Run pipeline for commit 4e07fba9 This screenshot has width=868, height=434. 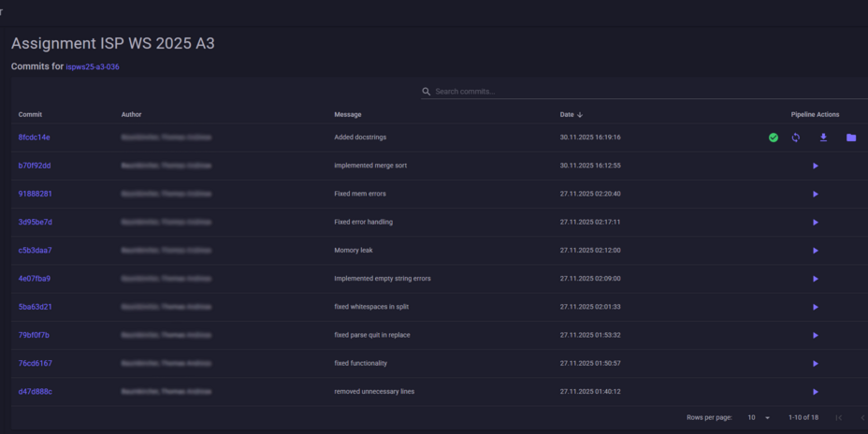pos(815,279)
